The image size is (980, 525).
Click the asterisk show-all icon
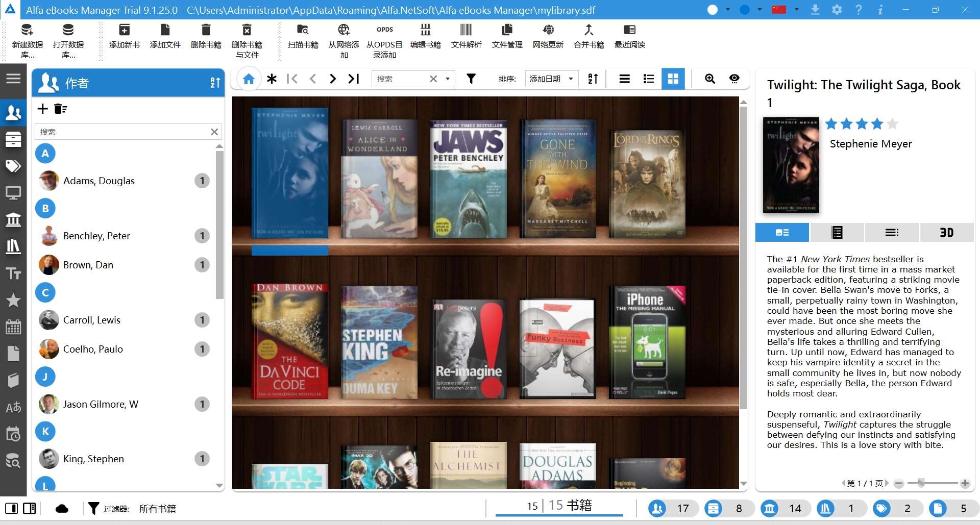272,79
